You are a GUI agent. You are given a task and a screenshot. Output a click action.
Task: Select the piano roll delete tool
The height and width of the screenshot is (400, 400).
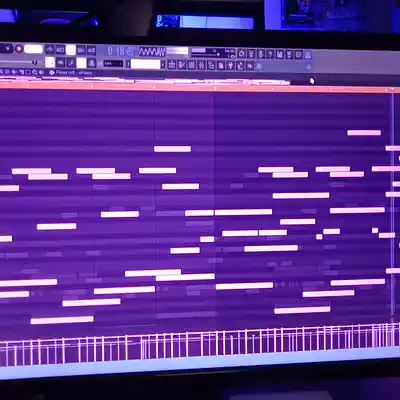7,72
